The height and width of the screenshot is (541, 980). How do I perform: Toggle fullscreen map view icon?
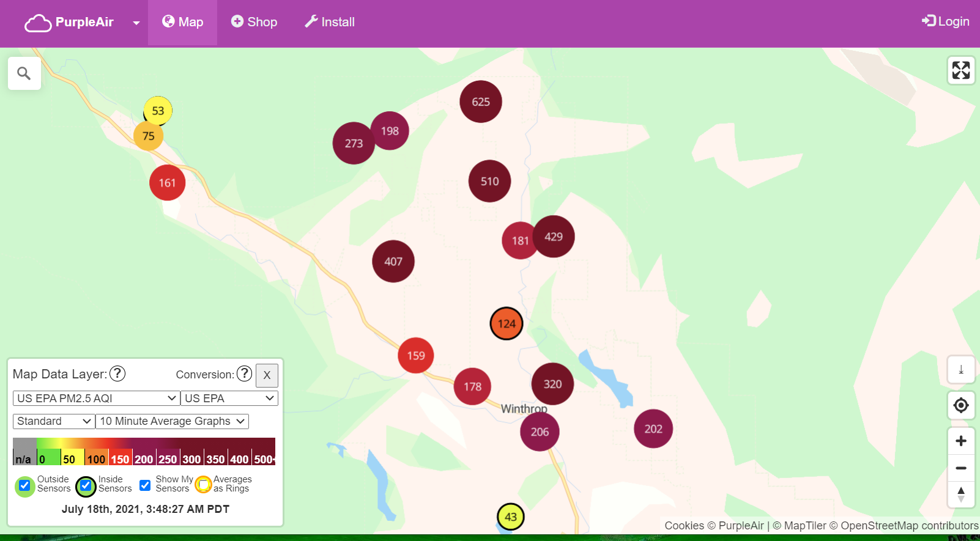[x=960, y=70]
